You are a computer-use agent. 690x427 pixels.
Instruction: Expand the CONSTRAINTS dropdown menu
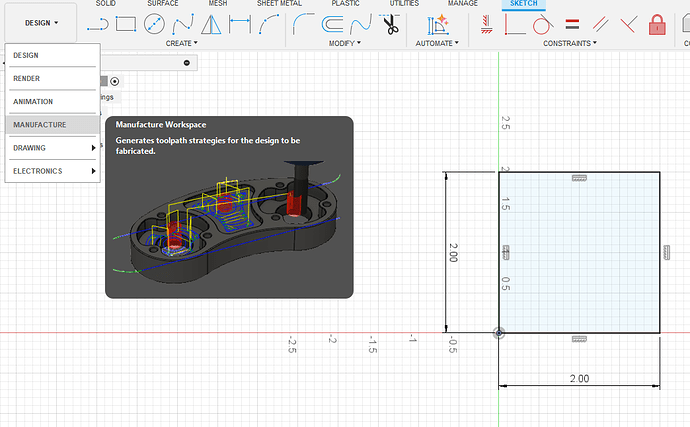click(x=570, y=43)
